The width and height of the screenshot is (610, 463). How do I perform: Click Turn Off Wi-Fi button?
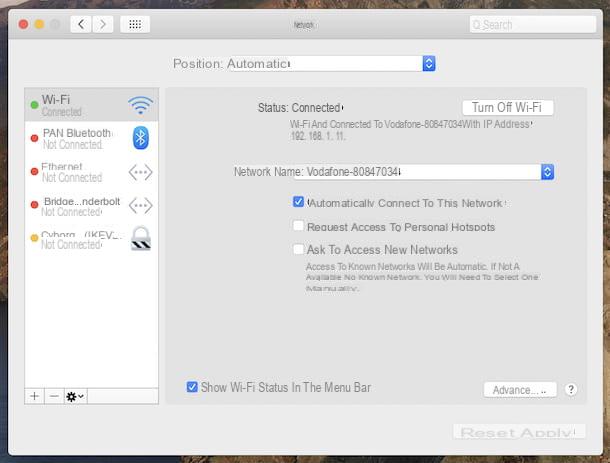[508, 107]
